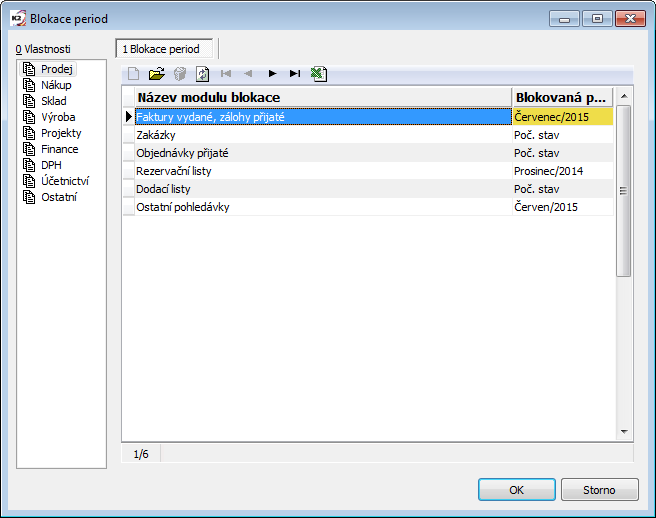Switch to the 1 Blokace period tab
Viewport: 656px width, 518px height.
[x=164, y=49]
